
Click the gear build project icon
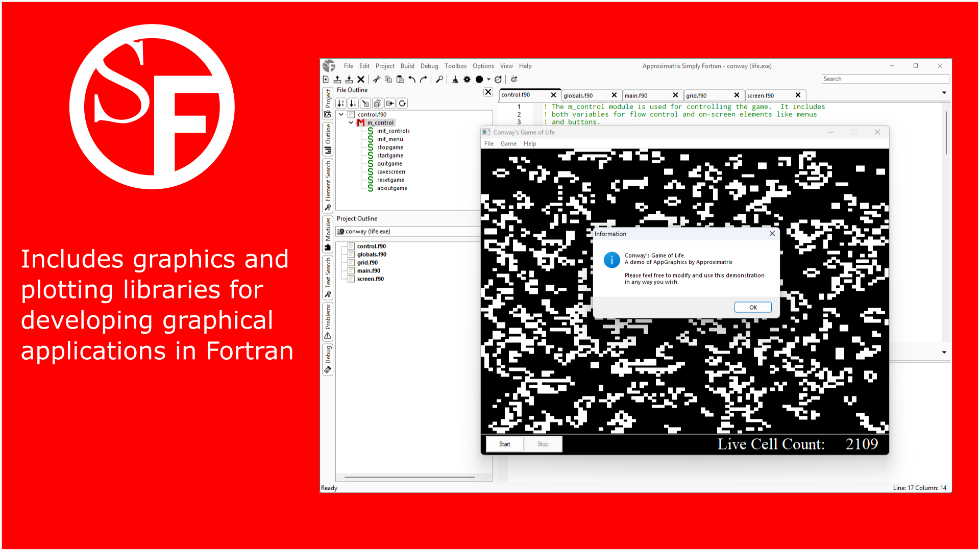tap(467, 80)
